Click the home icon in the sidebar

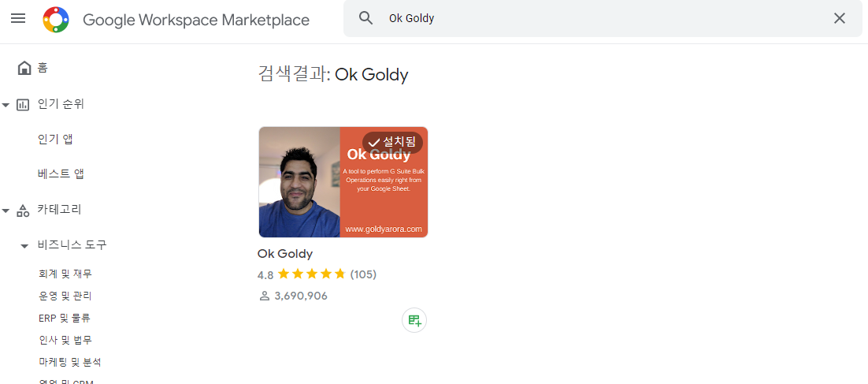pos(24,68)
